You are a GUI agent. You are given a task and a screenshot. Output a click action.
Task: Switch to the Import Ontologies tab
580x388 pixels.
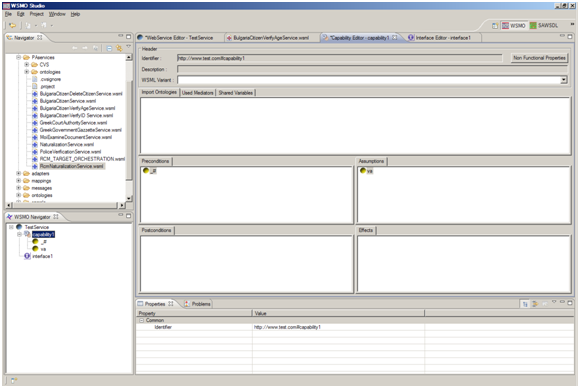(159, 92)
